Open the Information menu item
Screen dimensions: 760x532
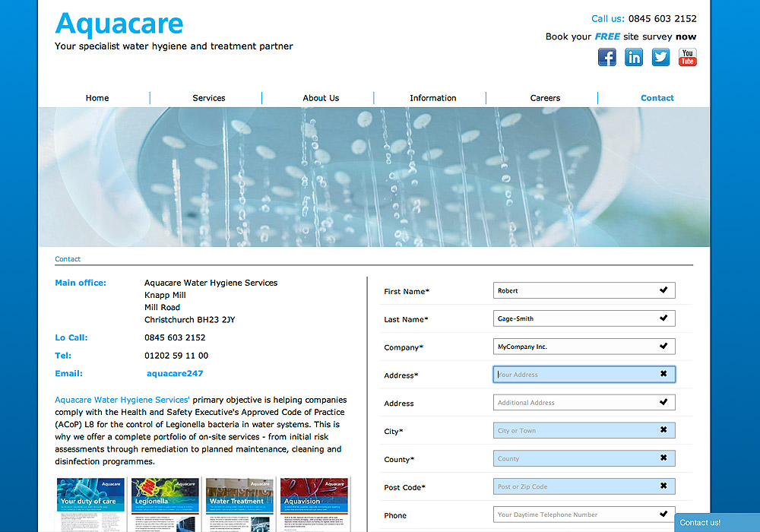pyautogui.click(x=433, y=98)
